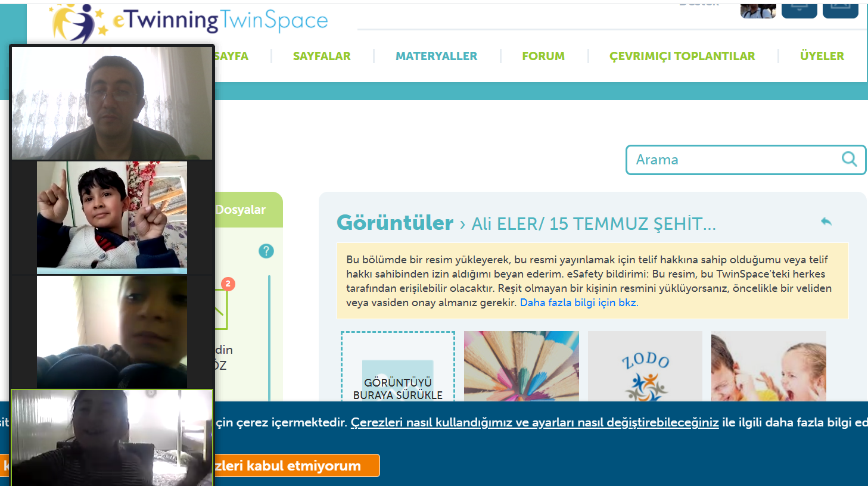The width and height of the screenshot is (868, 486).
Task: Click the red notification badge showing 2
Action: [228, 284]
